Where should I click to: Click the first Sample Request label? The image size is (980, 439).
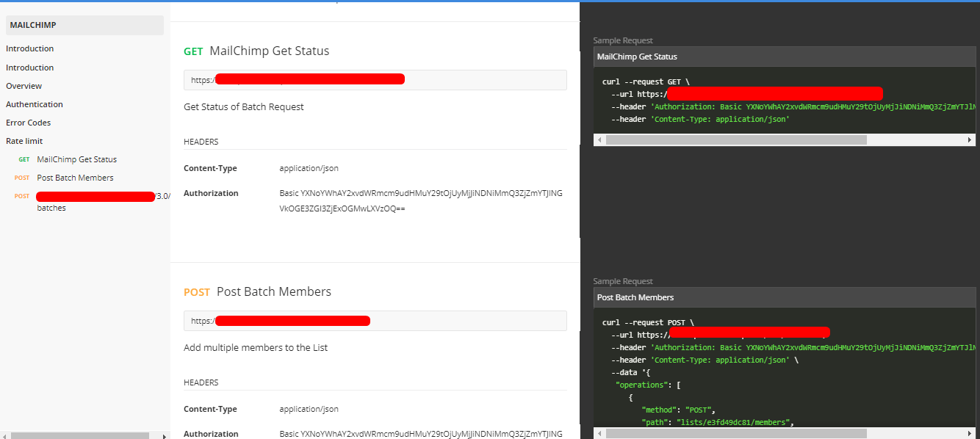(x=623, y=40)
